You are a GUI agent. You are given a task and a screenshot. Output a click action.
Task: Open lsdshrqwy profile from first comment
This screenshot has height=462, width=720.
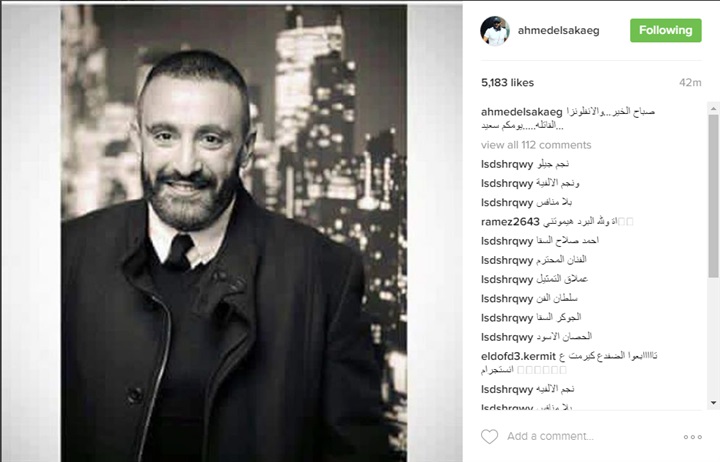click(x=507, y=164)
